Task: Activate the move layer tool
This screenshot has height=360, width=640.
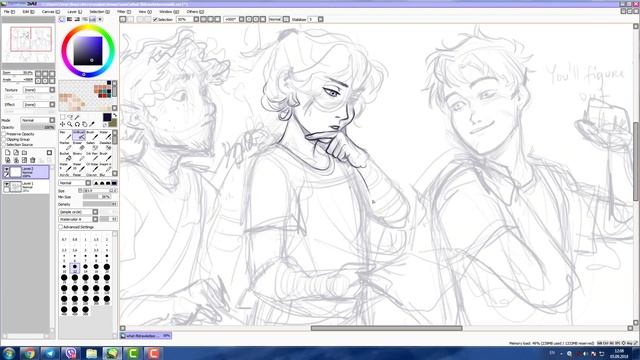Action: coord(62,124)
